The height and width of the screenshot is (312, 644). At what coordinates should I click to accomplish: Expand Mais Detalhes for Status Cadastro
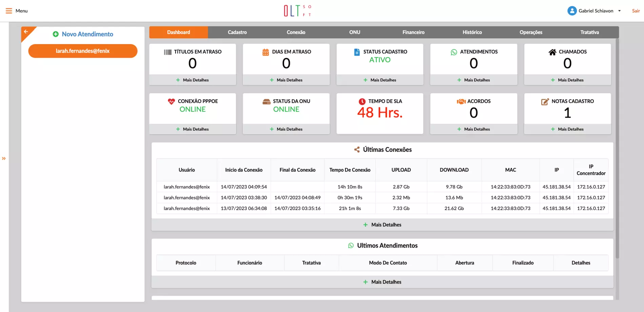(x=380, y=80)
